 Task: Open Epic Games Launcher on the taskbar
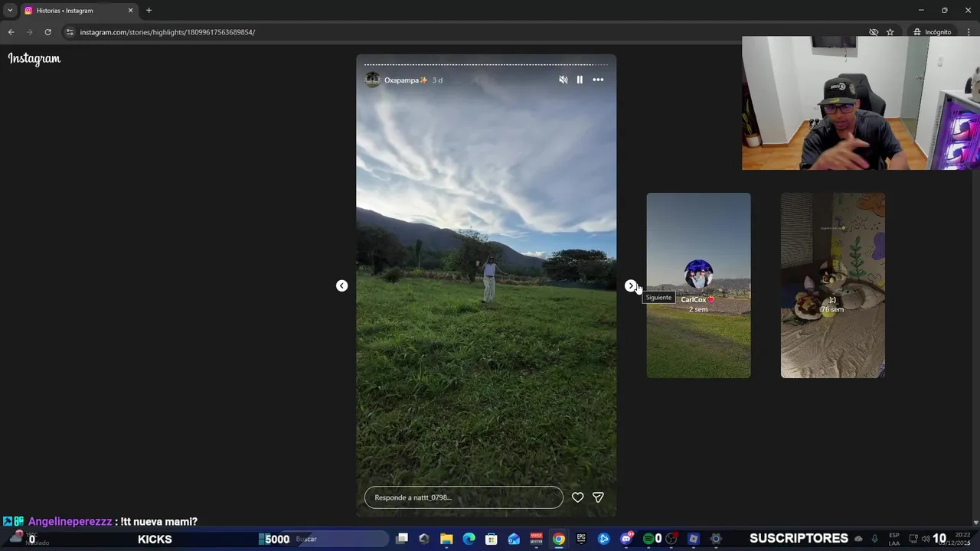[581, 539]
